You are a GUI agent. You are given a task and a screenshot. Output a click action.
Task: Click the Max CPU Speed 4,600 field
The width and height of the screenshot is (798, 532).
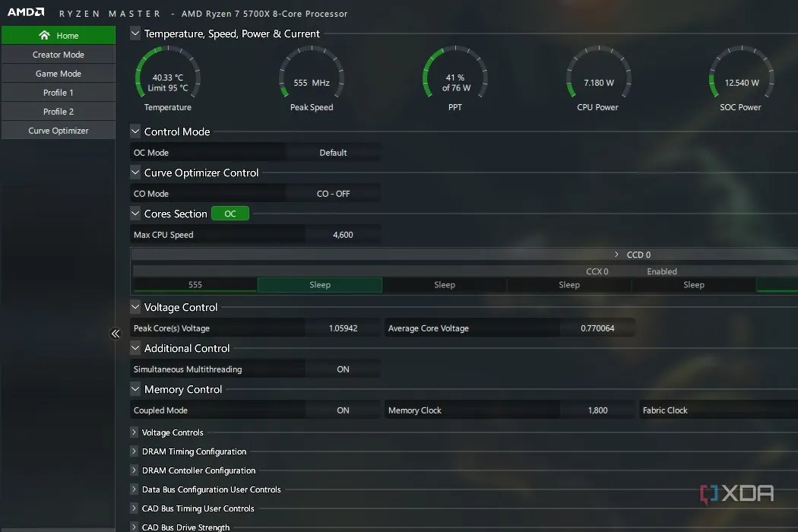point(343,235)
